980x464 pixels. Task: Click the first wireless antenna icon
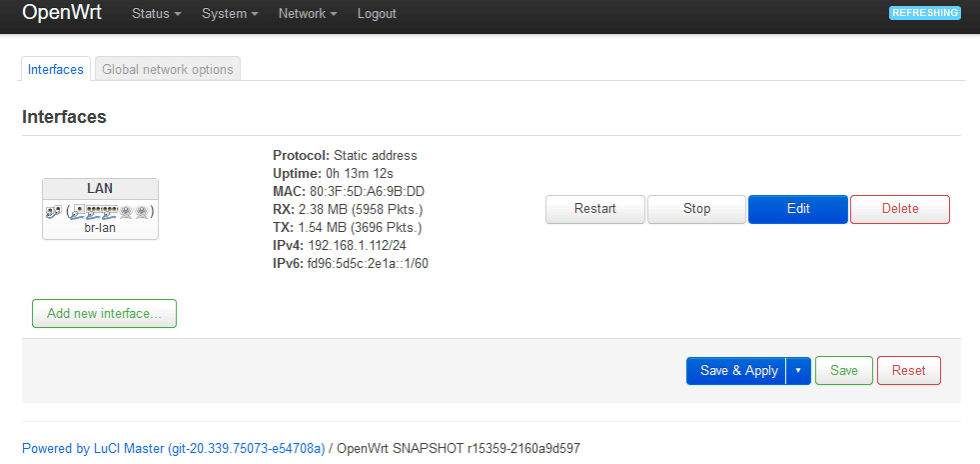click(126, 213)
